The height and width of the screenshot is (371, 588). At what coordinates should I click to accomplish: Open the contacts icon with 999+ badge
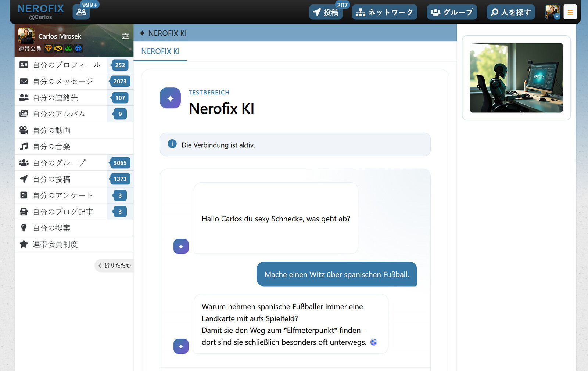click(x=81, y=12)
